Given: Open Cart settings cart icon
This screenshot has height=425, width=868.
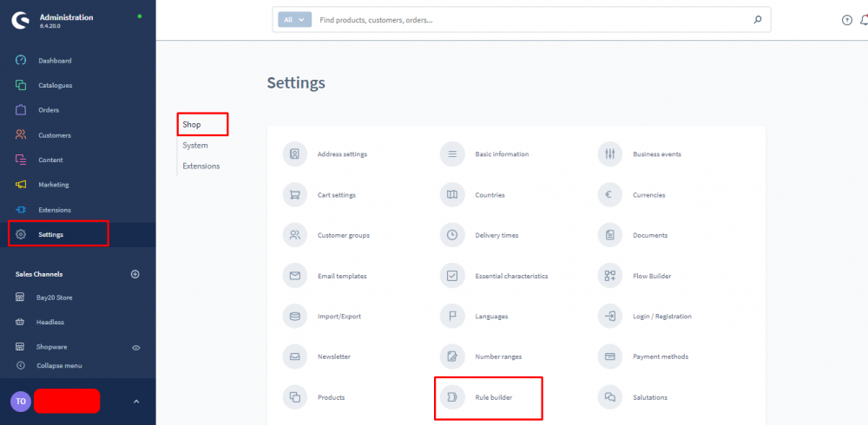Looking at the screenshot, I should (295, 195).
